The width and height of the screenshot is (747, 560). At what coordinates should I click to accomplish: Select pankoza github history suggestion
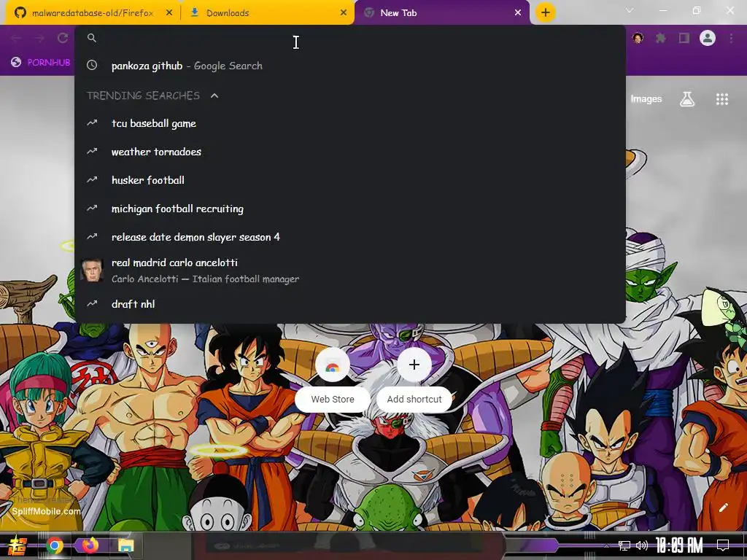pyautogui.click(x=349, y=66)
